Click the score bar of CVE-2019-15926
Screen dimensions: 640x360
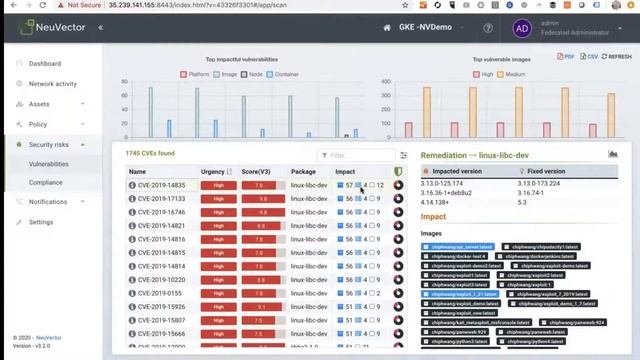pyautogui.click(x=263, y=307)
